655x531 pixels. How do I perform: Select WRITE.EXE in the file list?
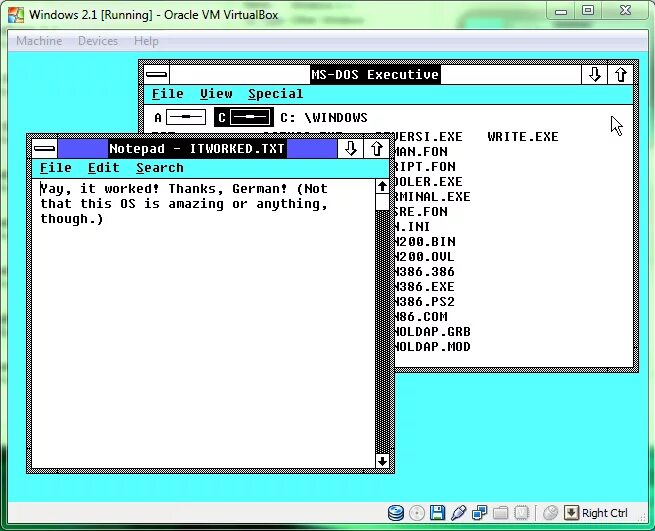pyautogui.click(x=523, y=137)
